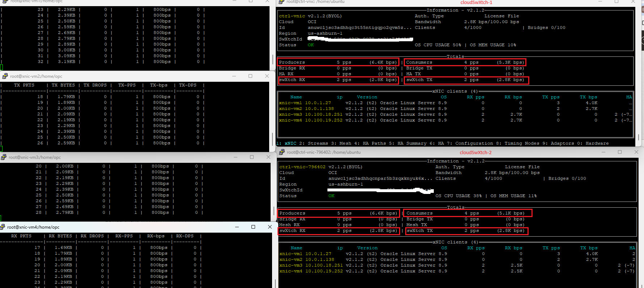Click 'OS MEM USAGE 10%' in the ctrl-vnic window
Viewport: 644px width, 288px height.
[x=493, y=45]
